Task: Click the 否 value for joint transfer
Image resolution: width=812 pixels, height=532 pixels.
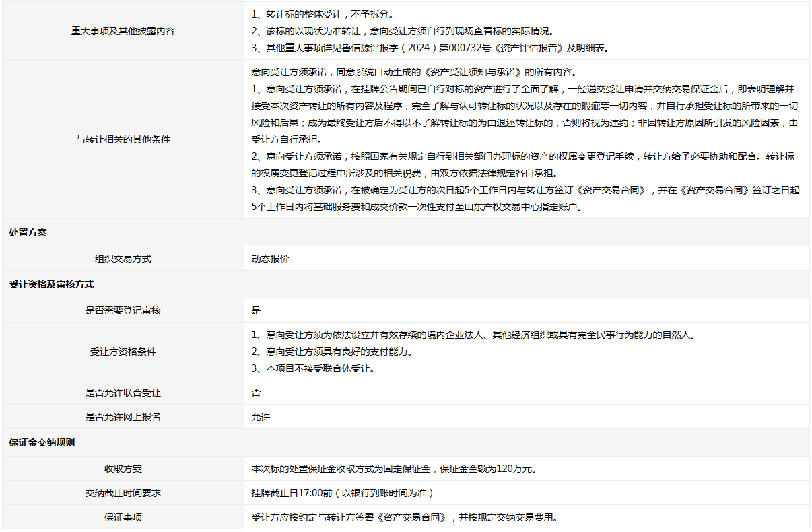Action: 256,393
